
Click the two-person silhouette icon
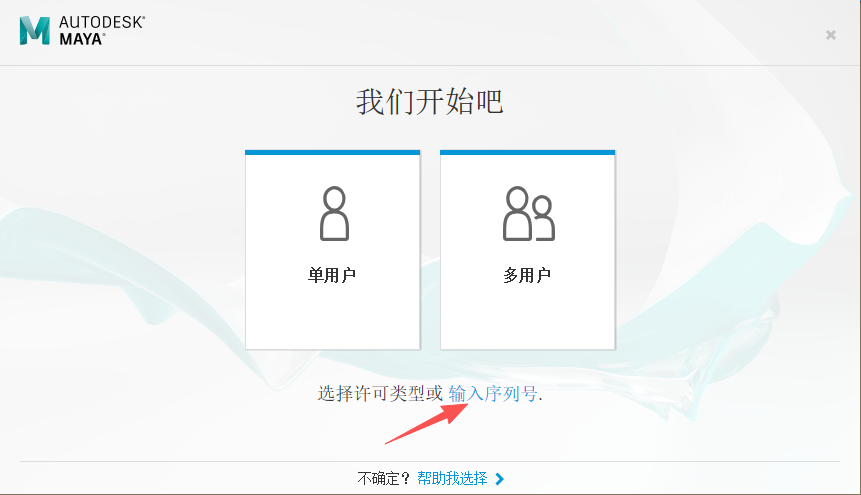click(x=529, y=214)
